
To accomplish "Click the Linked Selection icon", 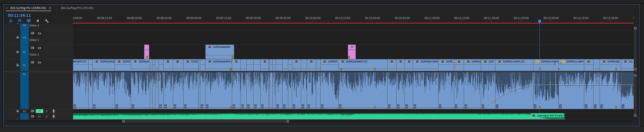I will pyautogui.click(x=28, y=21).
